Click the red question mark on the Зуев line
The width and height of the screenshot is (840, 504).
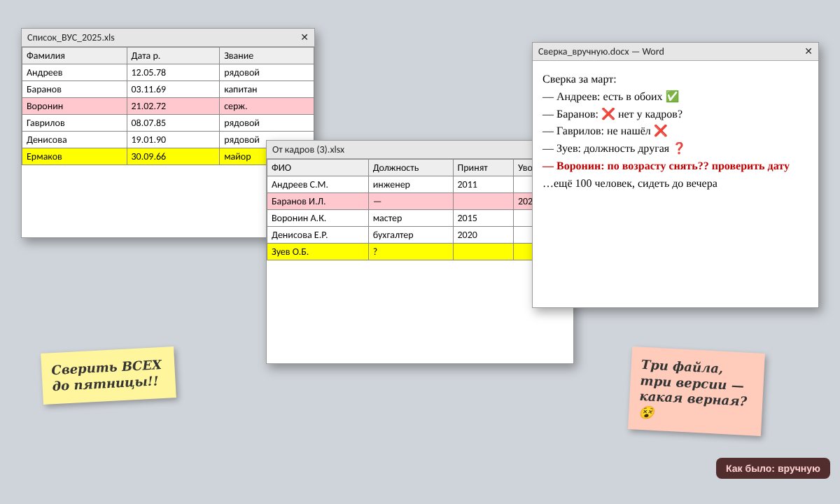678,148
